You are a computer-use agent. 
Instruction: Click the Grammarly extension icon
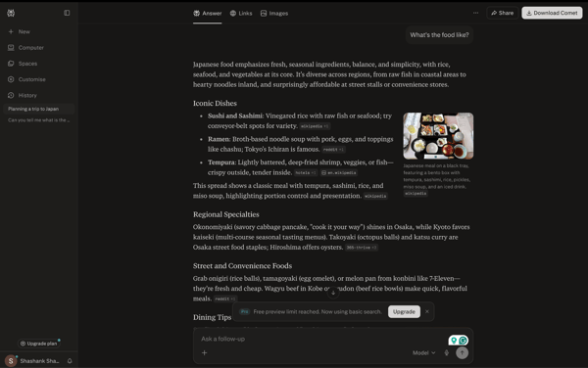(x=464, y=341)
